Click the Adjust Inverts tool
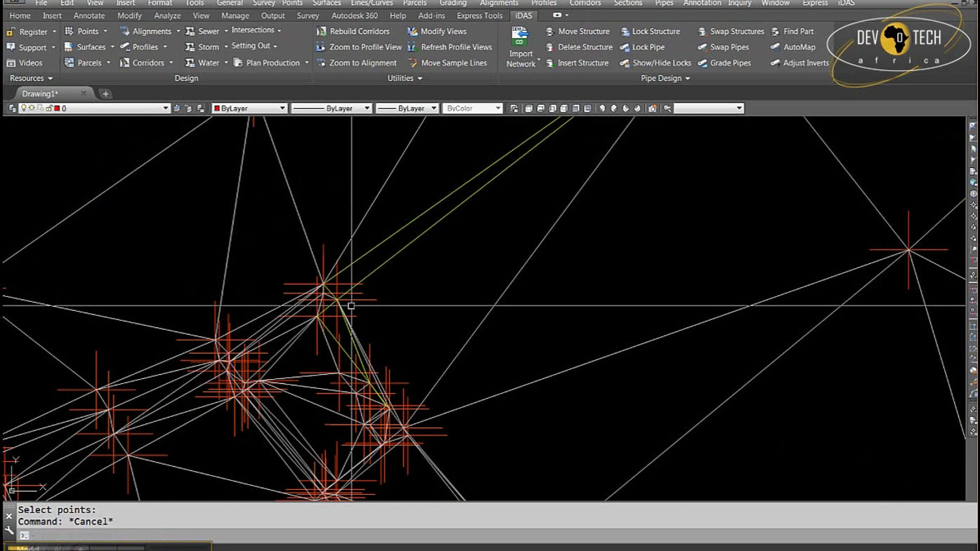 coord(799,62)
